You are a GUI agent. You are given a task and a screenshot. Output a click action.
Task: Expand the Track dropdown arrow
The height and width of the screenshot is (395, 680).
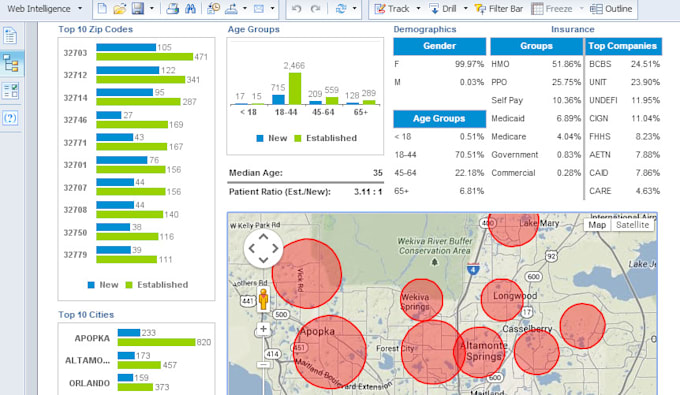(x=418, y=9)
